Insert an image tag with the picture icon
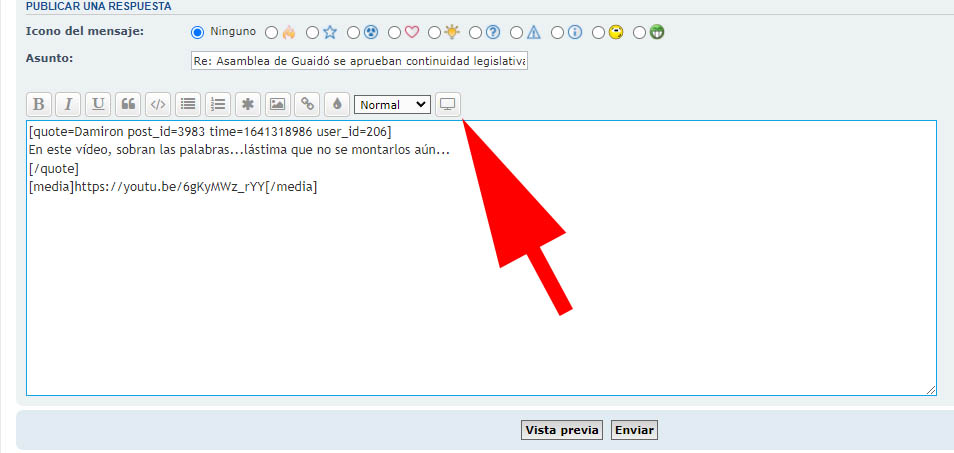Viewport: 954px width, 453px height. tap(277, 105)
